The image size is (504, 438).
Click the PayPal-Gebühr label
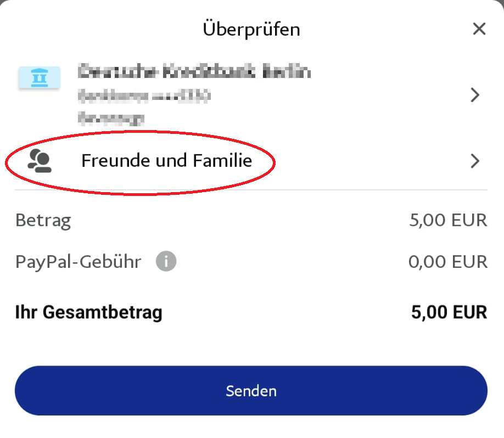coord(78,262)
